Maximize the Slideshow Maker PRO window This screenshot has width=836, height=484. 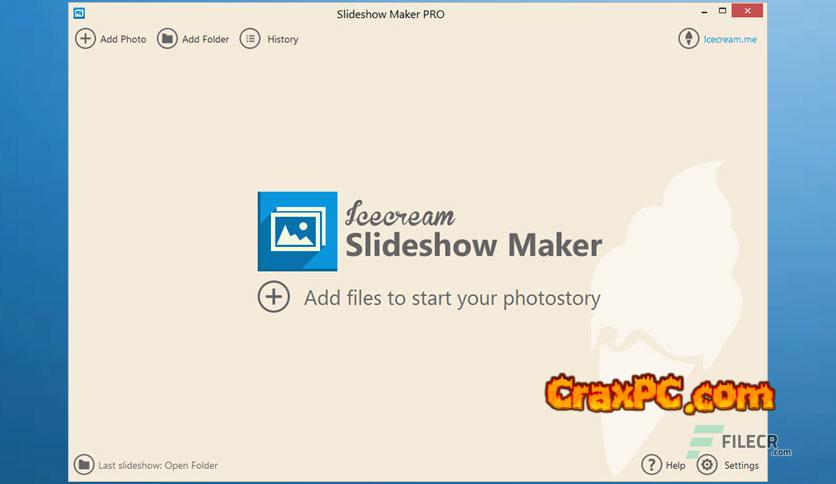pos(722,11)
